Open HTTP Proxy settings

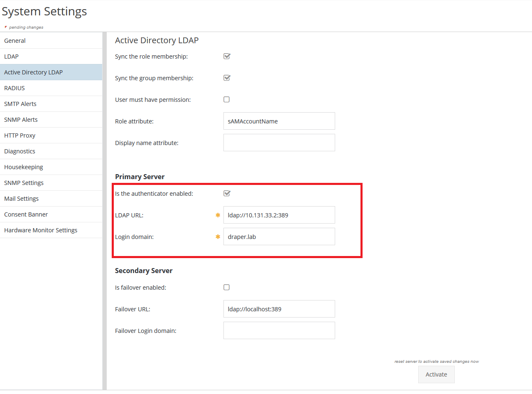coord(20,135)
